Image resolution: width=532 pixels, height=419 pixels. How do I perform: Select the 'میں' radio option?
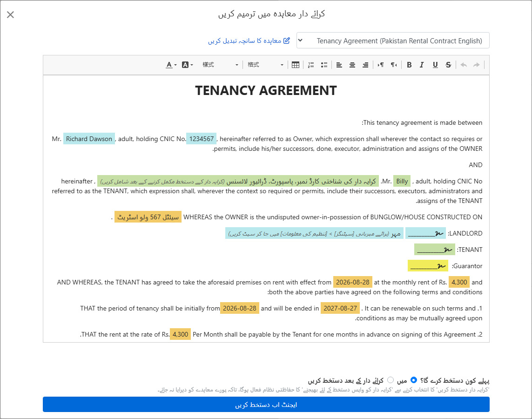tap(414, 380)
